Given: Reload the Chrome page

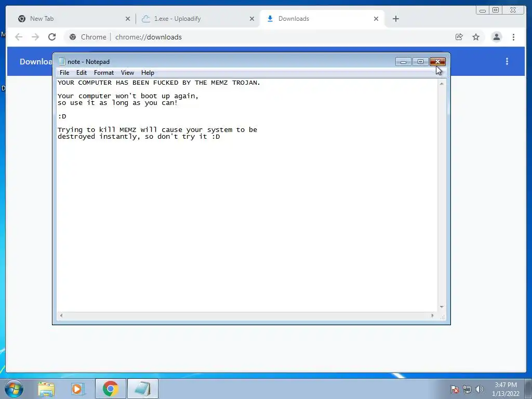Looking at the screenshot, I should [x=52, y=37].
